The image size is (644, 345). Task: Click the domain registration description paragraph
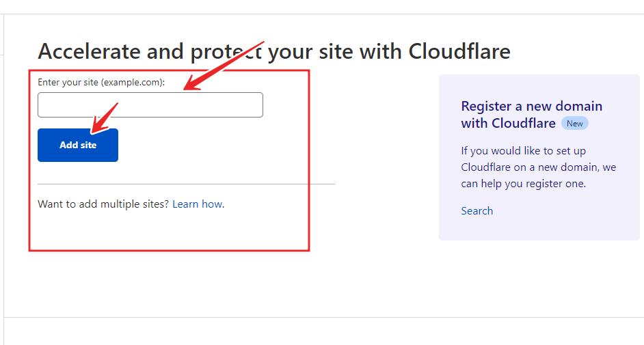point(538,167)
